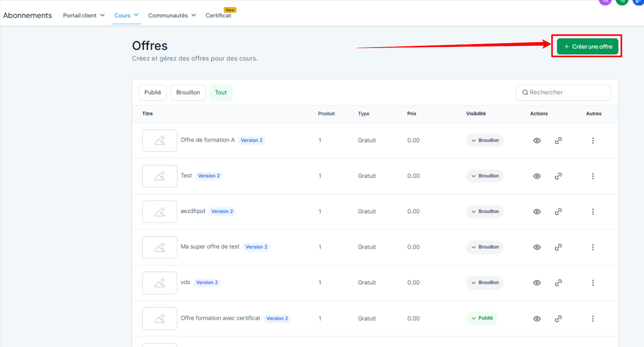Expand the Portail client menu
This screenshot has width=644, height=347.
click(84, 16)
